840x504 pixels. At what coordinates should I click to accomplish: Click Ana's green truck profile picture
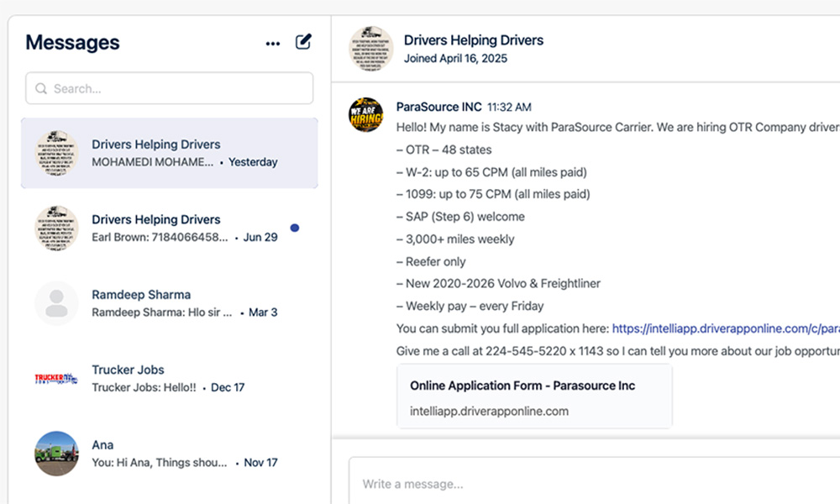pos(56,453)
